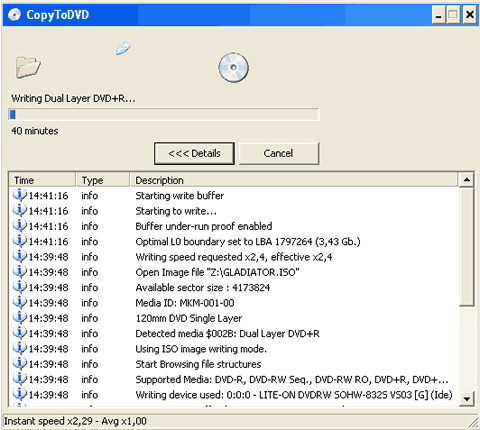
Task: Click the flying paper transfer icon
Action: tap(123, 48)
